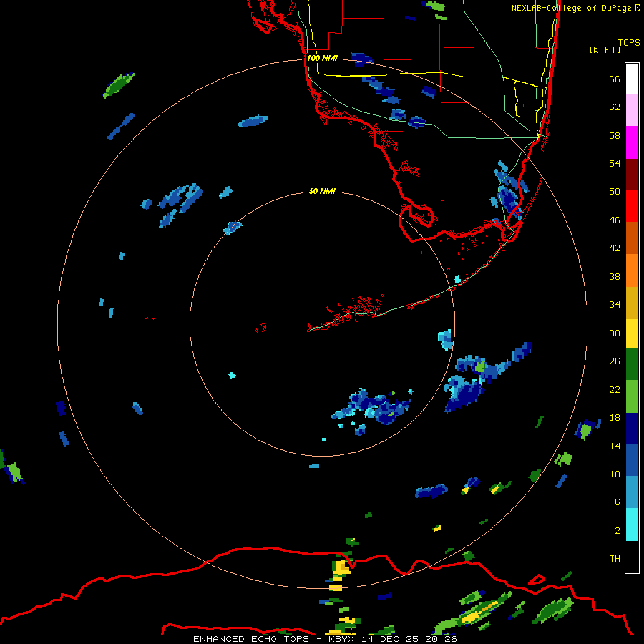Click the cyan band at legend bottom
Screen dimensions: 644x644
click(x=632, y=525)
